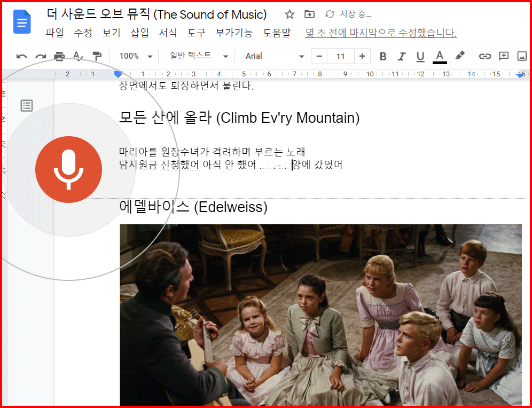
Task: Open the 도구 menu
Action: pos(197,33)
